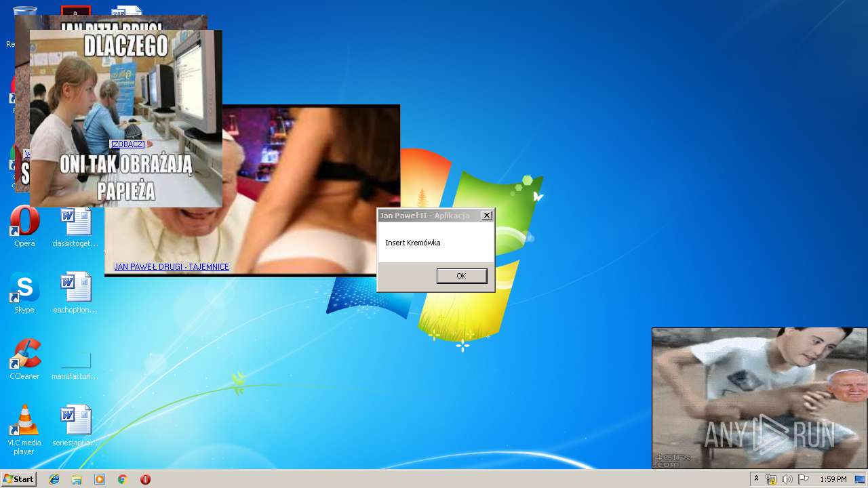Click the clock showing 1:59 PM
The height and width of the screenshot is (488, 868).
tap(833, 479)
